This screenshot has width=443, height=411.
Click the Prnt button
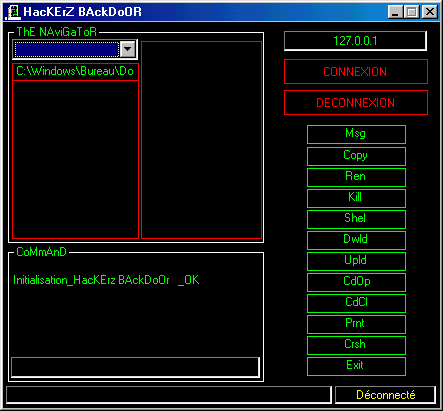click(x=356, y=324)
